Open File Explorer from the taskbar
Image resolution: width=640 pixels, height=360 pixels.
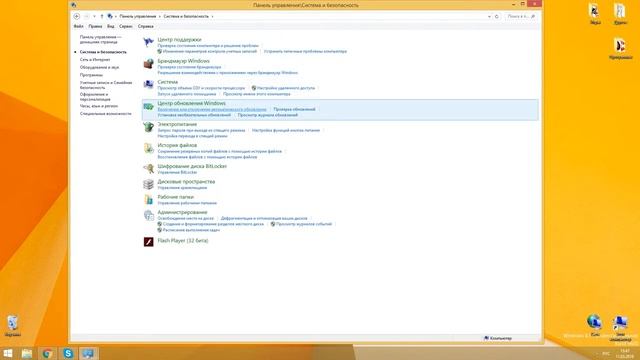pos(27,353)
